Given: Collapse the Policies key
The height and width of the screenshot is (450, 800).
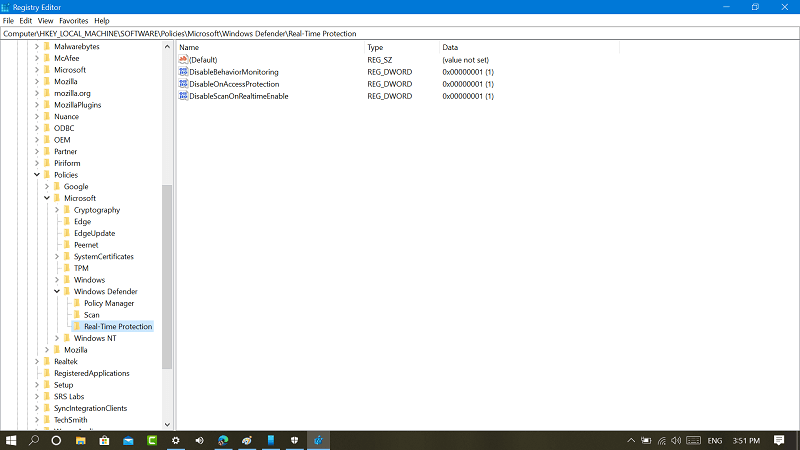Looking at the screenshot, I should click(x=37, y=175).
